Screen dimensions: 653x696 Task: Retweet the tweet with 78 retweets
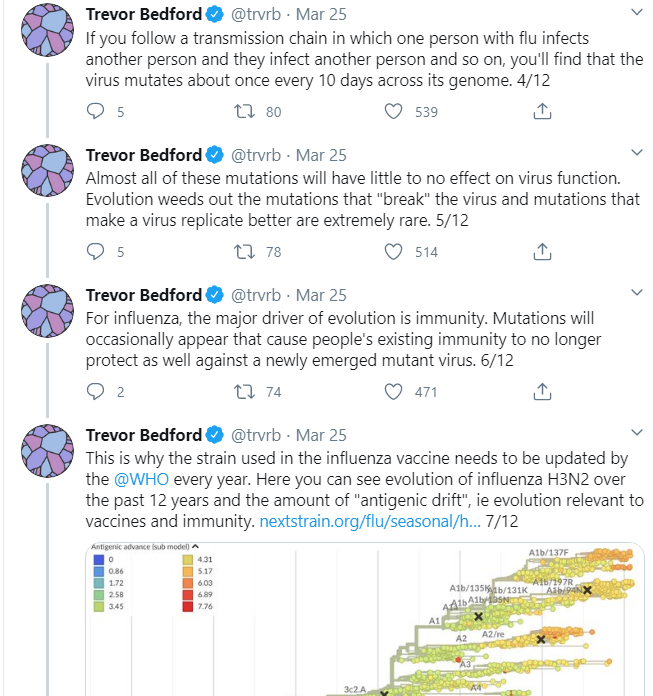tap(244, 252)
